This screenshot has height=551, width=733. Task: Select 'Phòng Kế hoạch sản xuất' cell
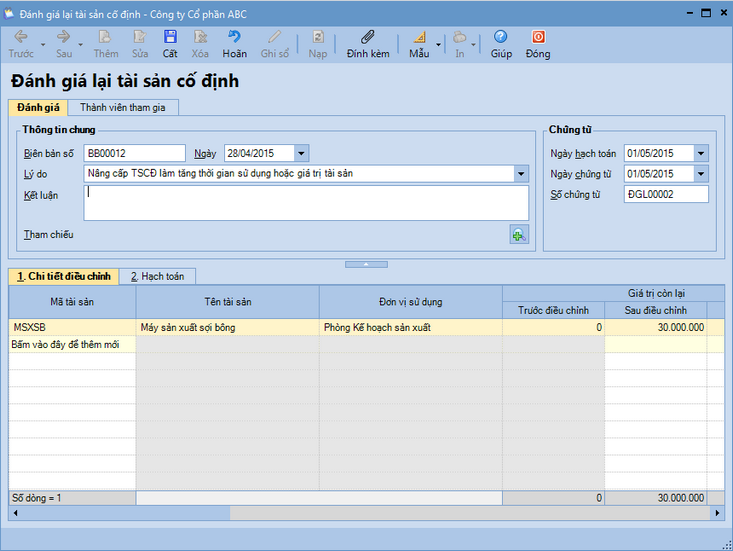pos(411,327)
